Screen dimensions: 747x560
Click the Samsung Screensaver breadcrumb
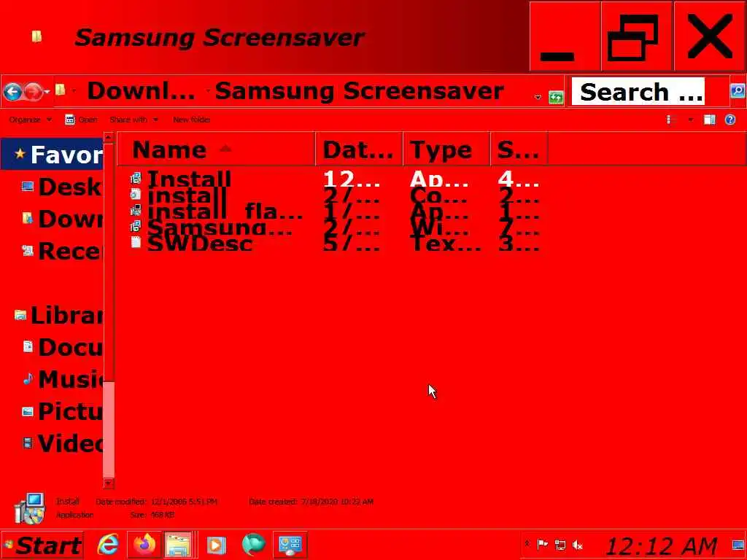pyautogui.click(x=359, y=90)
